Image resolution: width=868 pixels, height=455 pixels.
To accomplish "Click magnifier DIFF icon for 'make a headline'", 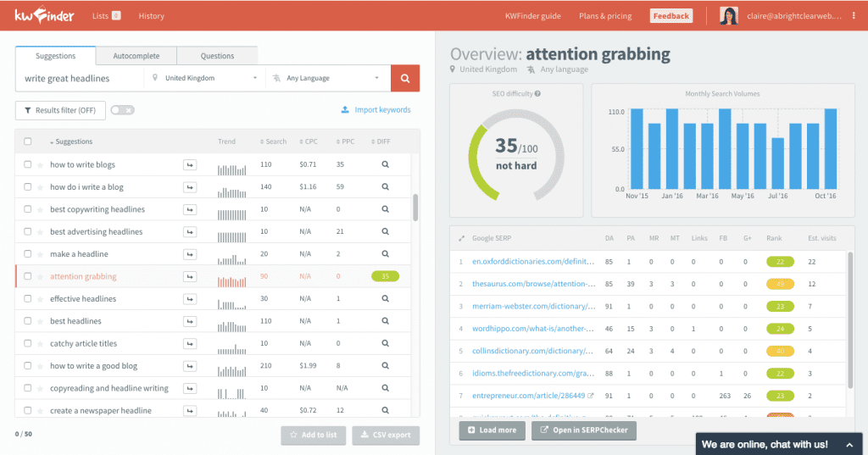I will 385,254.
